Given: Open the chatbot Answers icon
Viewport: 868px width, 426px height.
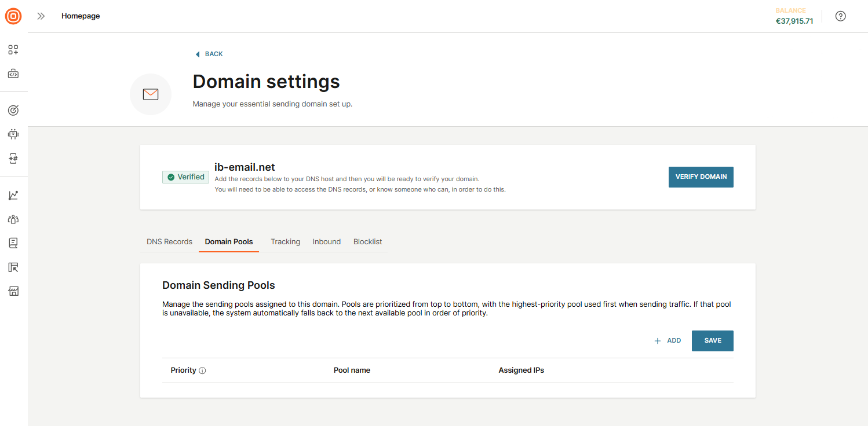Looking at the screenshot, I should point(13,134).
